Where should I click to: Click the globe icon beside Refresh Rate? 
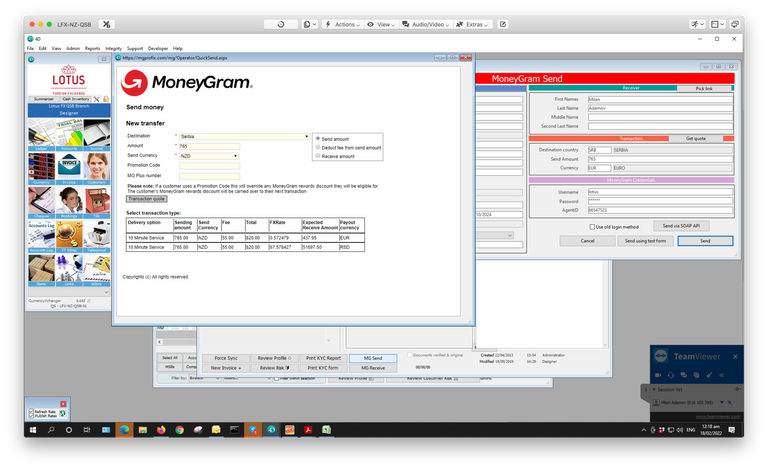pos(63,414)
